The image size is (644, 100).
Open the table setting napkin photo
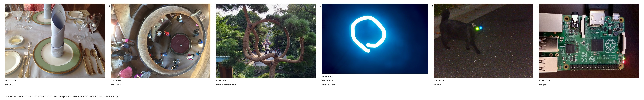point(55,41)
